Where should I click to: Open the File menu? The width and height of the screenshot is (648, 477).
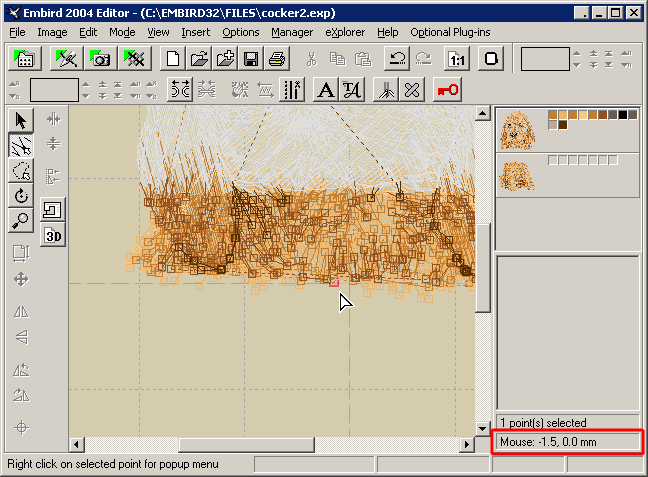17,32
